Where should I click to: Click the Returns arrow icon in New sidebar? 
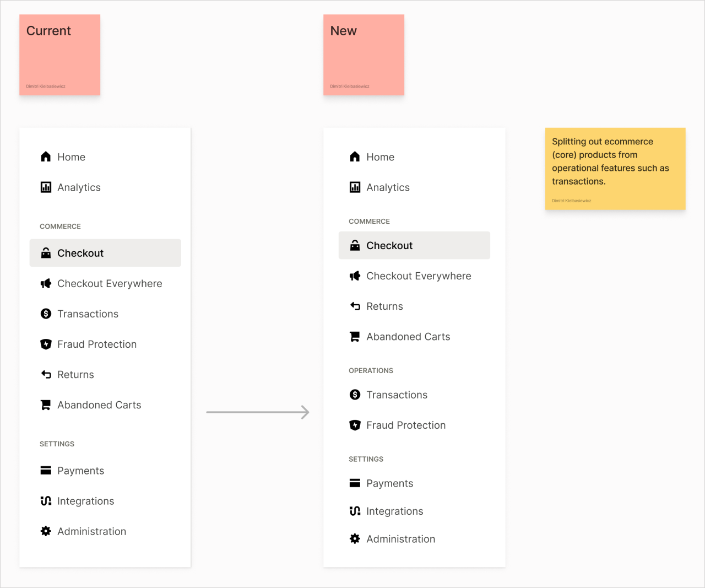click(355, 306)
